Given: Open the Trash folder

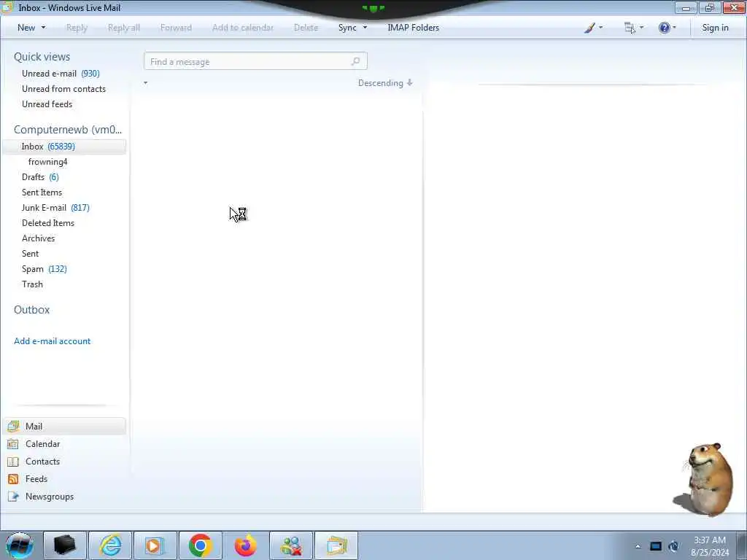Looking at the screenshot, I should 32,284.
